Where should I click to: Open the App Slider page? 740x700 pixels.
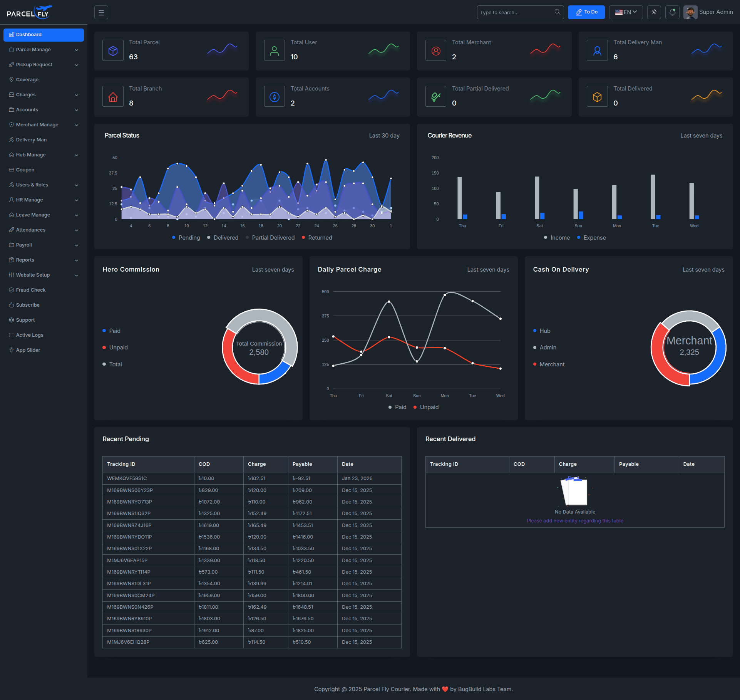click(x=28, y=350)
